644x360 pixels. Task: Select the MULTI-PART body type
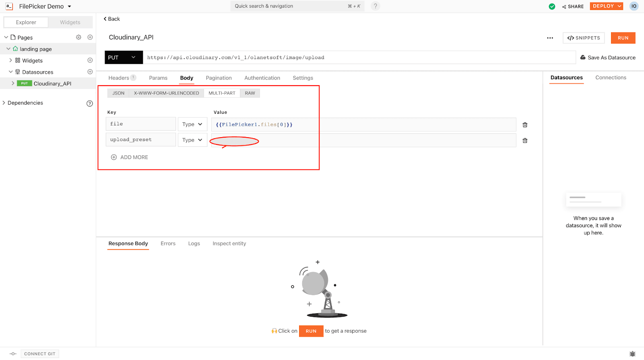[x=222, y=93]
